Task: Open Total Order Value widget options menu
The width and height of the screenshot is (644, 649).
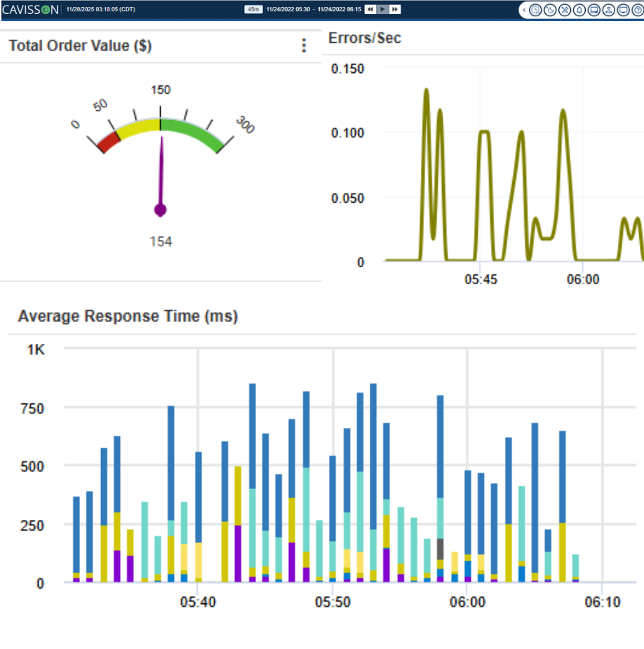Action: point(304,46)
